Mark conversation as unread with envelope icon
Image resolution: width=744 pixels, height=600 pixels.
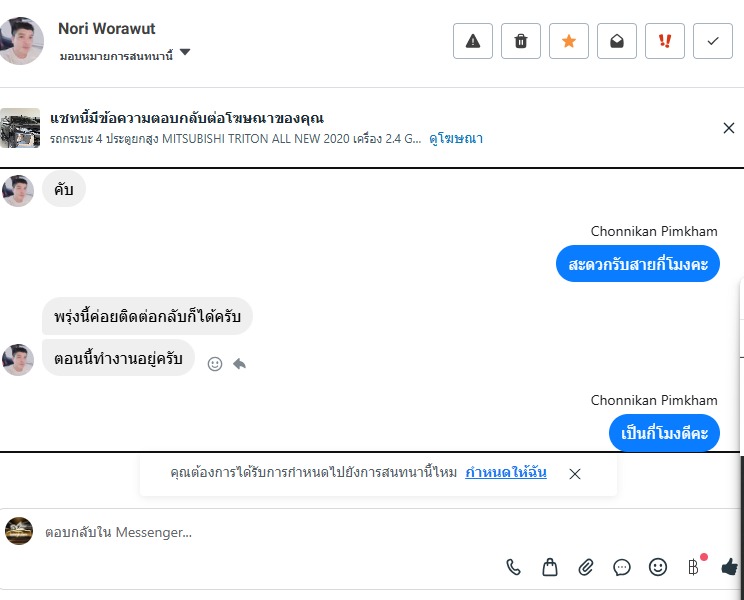617,41
